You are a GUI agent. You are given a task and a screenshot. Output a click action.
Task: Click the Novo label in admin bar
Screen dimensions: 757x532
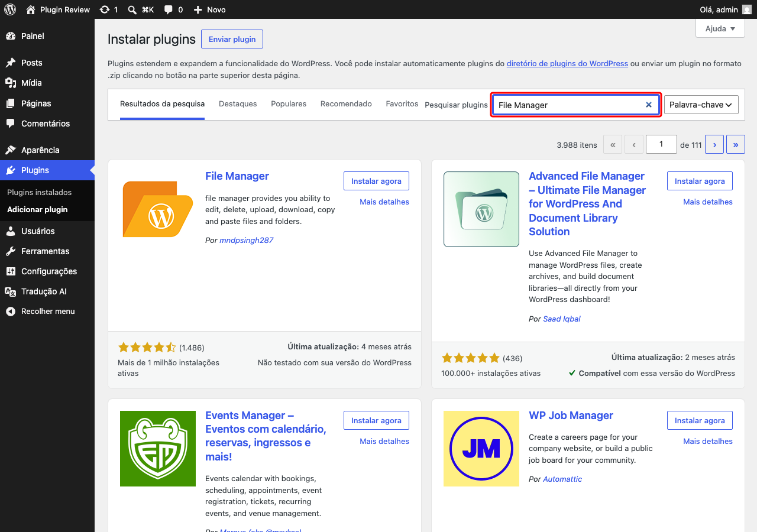point(216,9)
